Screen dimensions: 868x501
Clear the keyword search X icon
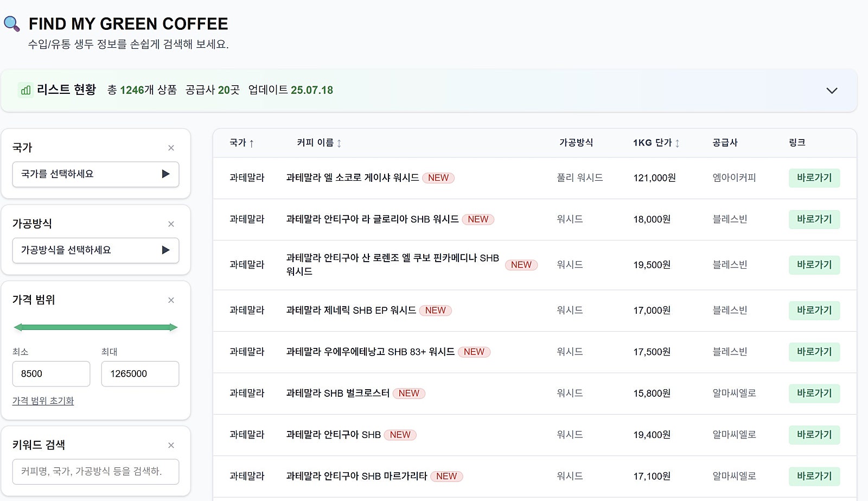[x=171, y=445]
